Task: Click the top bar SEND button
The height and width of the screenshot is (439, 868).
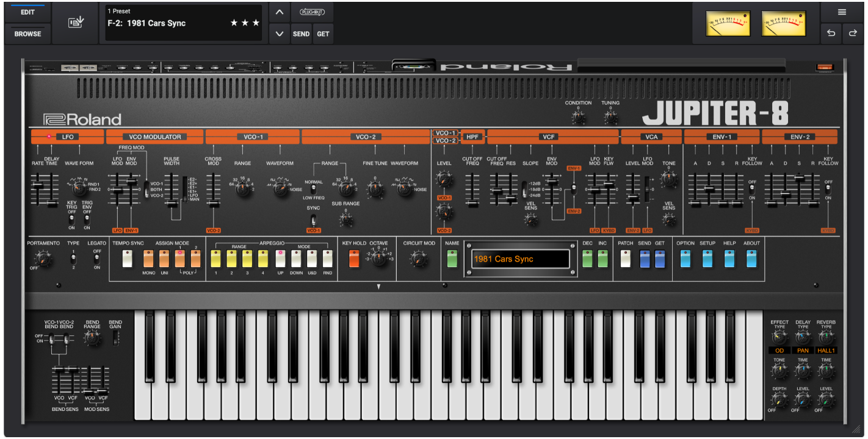Action: point(301,34)
